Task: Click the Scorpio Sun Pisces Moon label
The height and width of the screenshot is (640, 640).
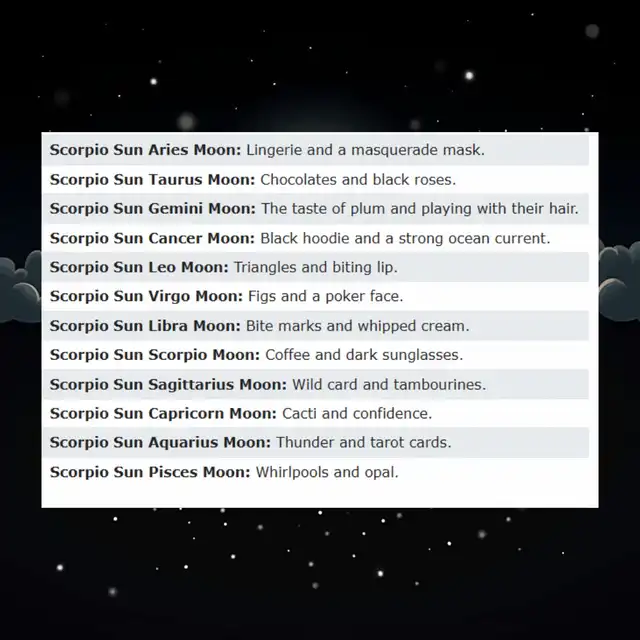Action: coord(150,472)
